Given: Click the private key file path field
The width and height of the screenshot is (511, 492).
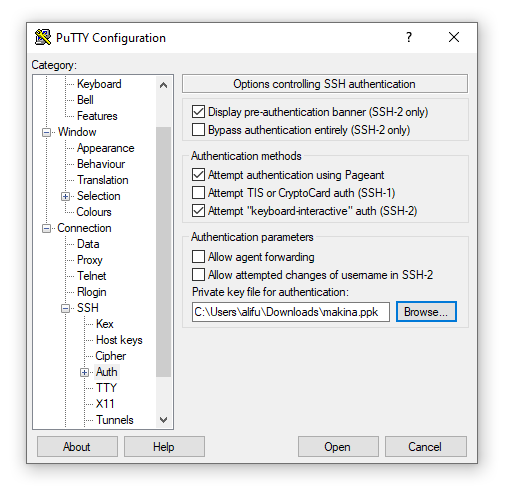Looking at the screenshot, I should 291,312.
